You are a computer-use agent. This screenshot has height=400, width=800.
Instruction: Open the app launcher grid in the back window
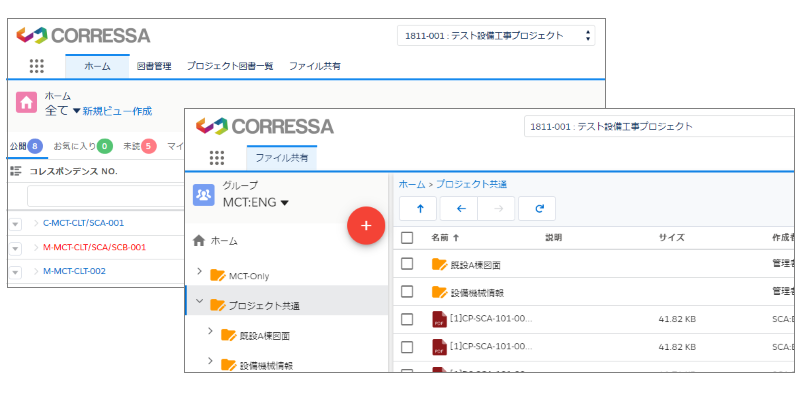point(37,66)
